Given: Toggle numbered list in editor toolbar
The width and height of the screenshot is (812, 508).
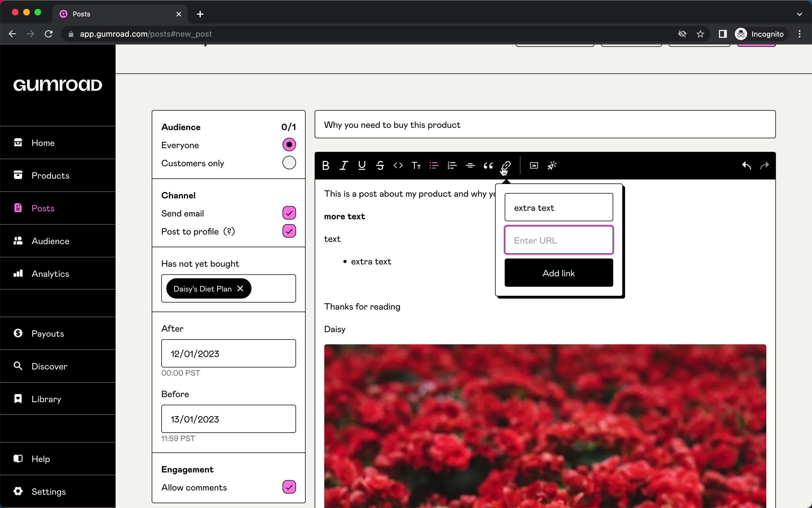Looking at the screenshot, I should coord(452,165).
